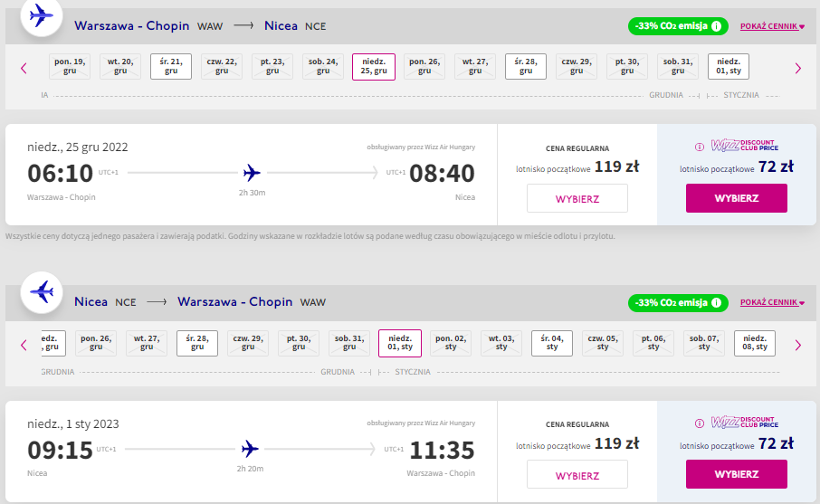
Task: Expand Pokaż cennik for Warszawa to Nicea
Action: (772, 26)
